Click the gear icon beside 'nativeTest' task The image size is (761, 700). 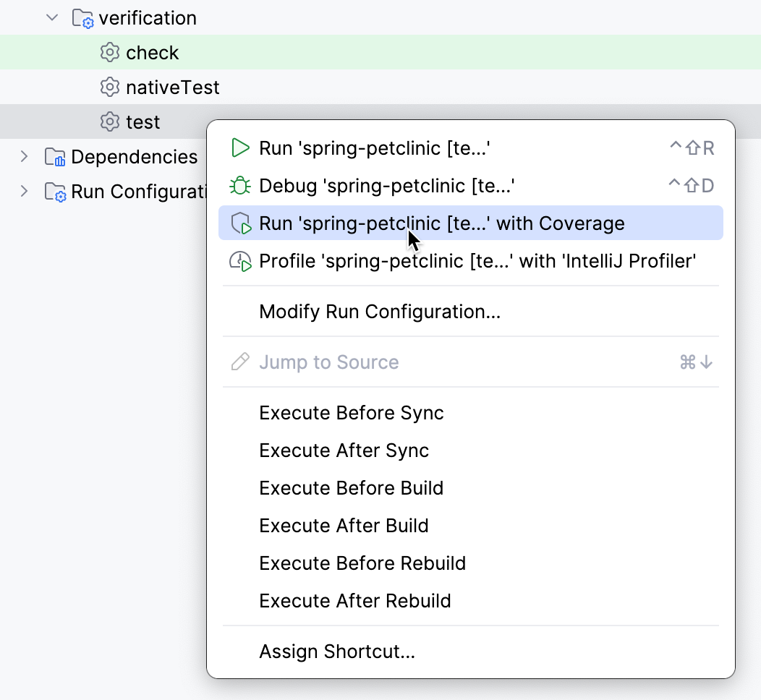coord(109,87)
